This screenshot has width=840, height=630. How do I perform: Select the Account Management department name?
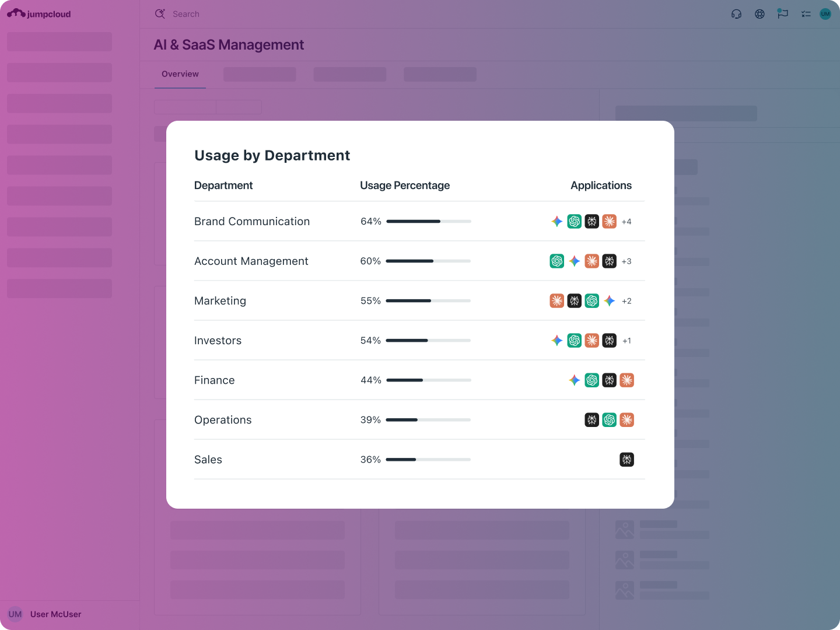(x=251, y=261)
